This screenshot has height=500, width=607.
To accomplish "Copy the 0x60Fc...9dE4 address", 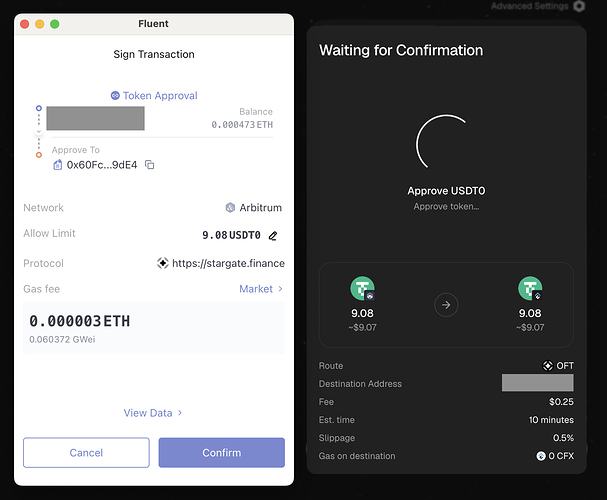I will coord(149,165).
